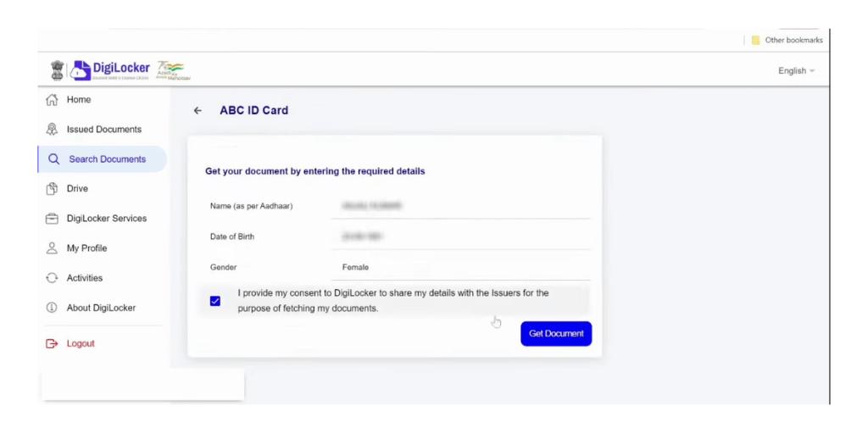
Task: Click the 'Get your document by entering' heading
Action: coord(315,172)
